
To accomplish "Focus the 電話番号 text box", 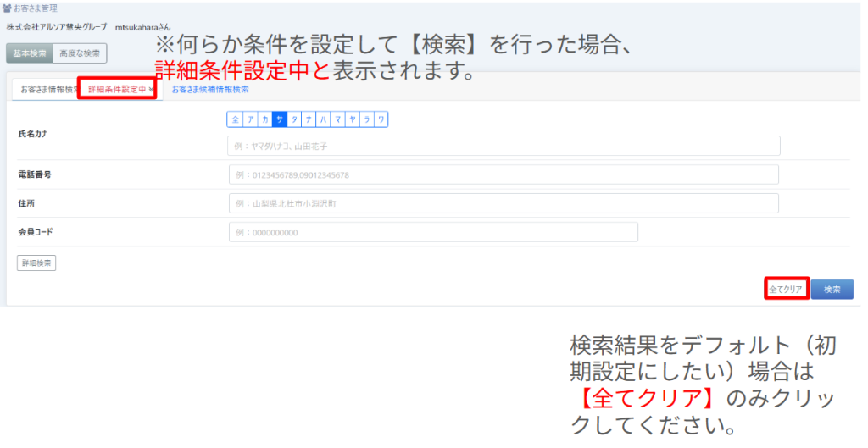I will point(504,175).
